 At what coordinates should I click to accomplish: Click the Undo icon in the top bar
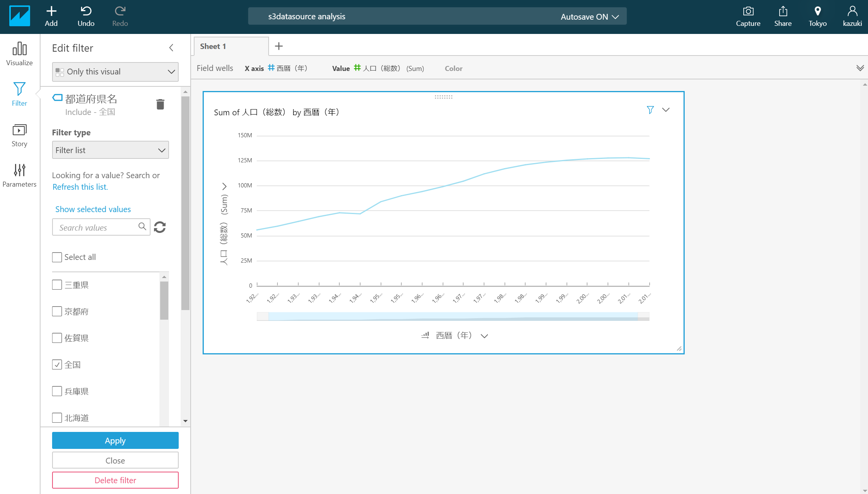86,15
